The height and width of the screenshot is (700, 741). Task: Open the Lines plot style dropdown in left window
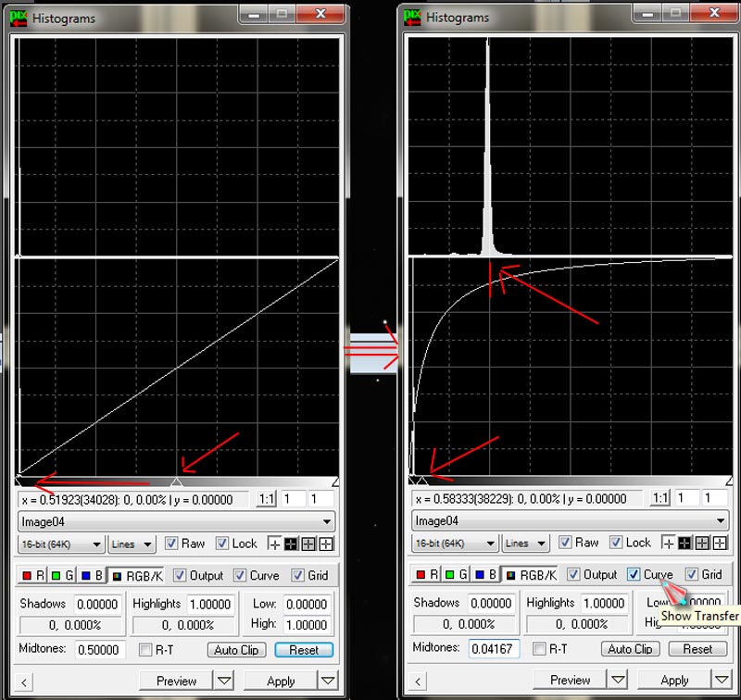(133, 544)
